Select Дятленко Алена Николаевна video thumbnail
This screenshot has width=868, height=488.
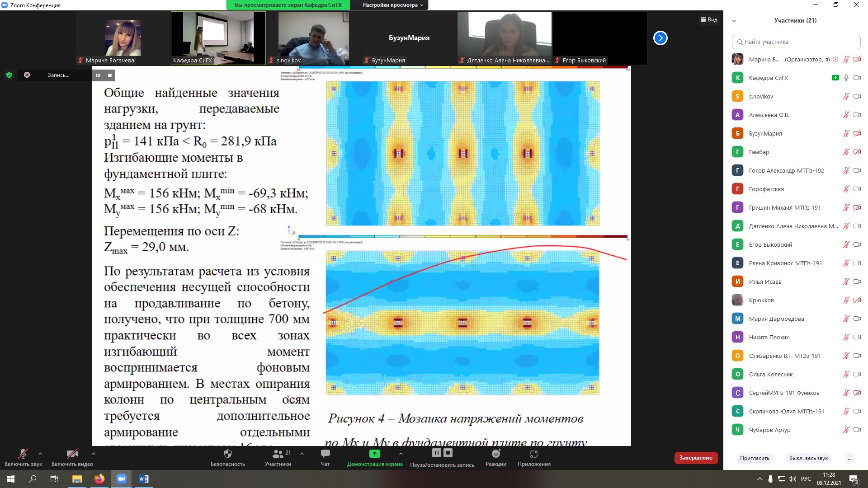[x=505, y=38]
